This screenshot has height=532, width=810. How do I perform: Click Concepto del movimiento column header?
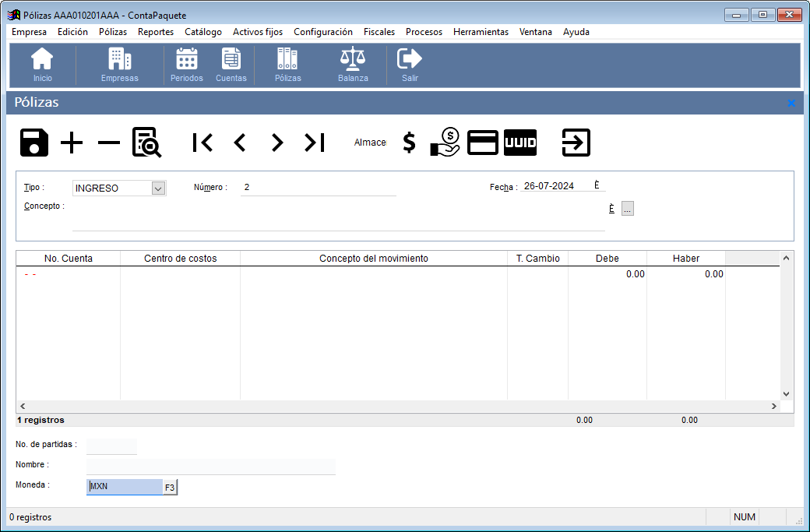point(374,259)
